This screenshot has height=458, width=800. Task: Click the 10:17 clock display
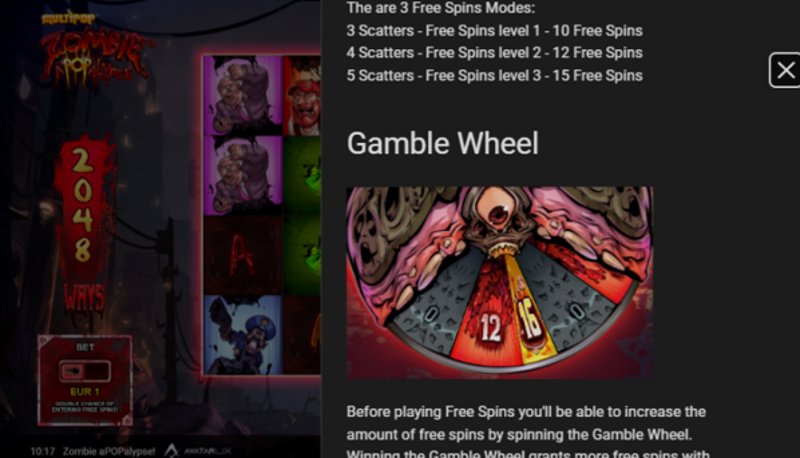pyautogui.click(x=42, y=451)
